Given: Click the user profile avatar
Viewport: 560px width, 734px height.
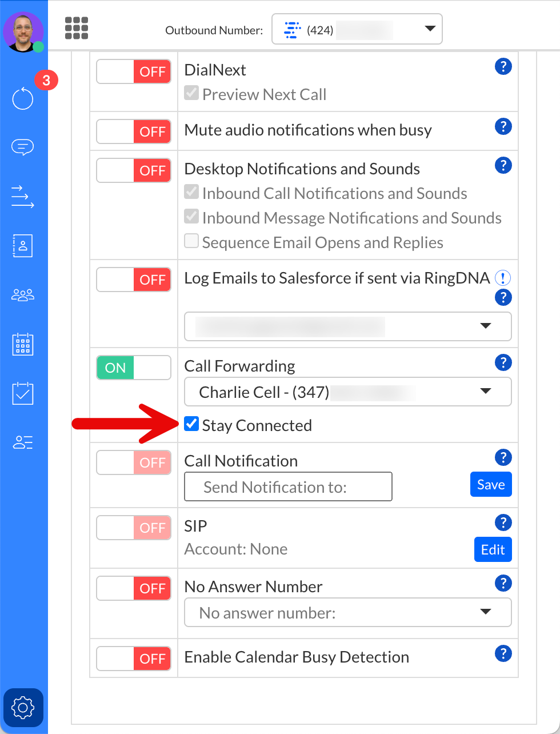Looking at the screenshot, I should [23, 32].
